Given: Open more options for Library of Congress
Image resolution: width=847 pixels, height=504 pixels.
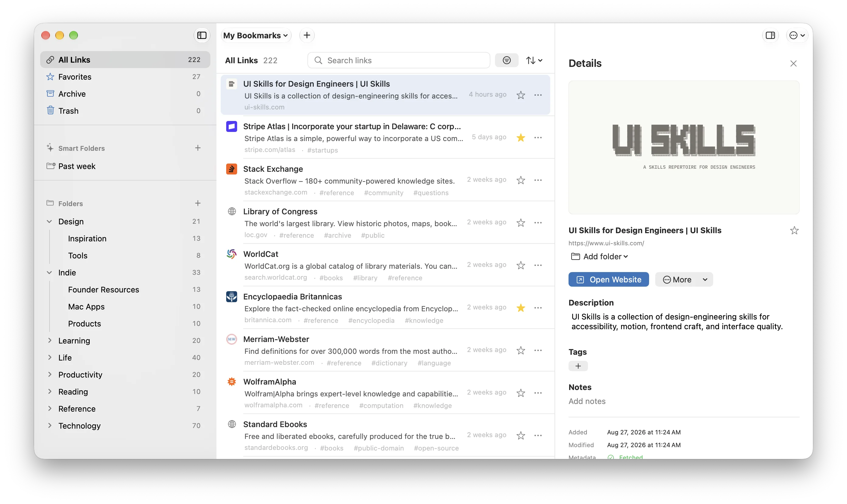Looking at the screenshot, I should [538, 223].
